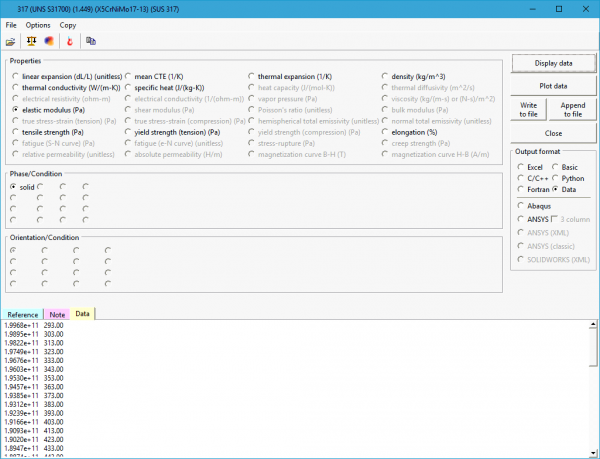Viewport: 600px width, 459px height.
Task: Click the data row '1.9020e+11 423.00'
Action: 34,440
